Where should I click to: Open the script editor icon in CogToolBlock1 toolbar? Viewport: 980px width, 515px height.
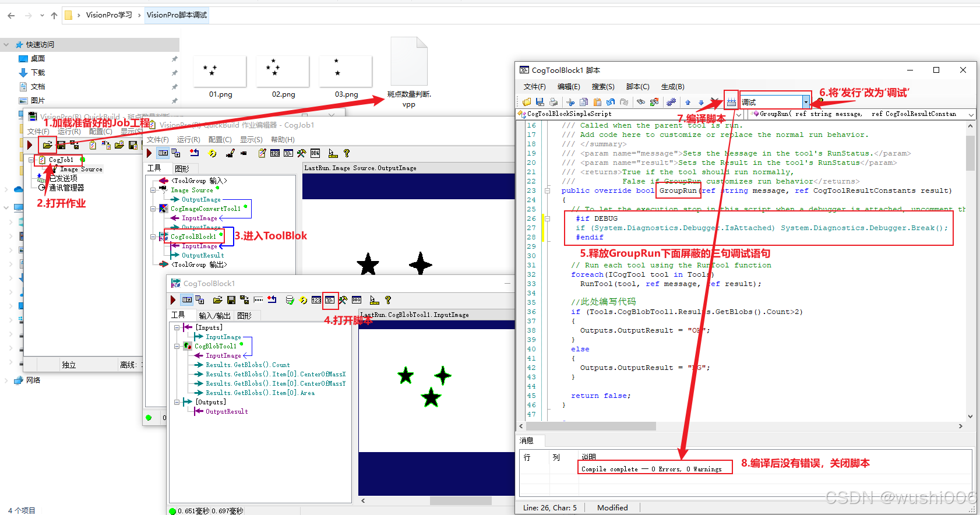click(x=330, y=300)
